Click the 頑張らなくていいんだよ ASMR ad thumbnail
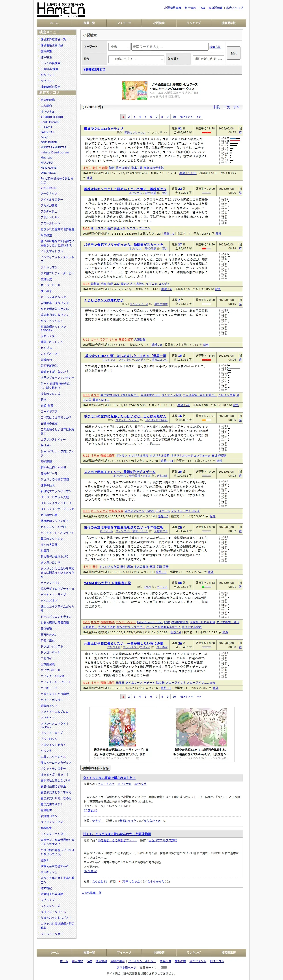Viewport: 283px width, 980px height. click(x=201, y=728)
